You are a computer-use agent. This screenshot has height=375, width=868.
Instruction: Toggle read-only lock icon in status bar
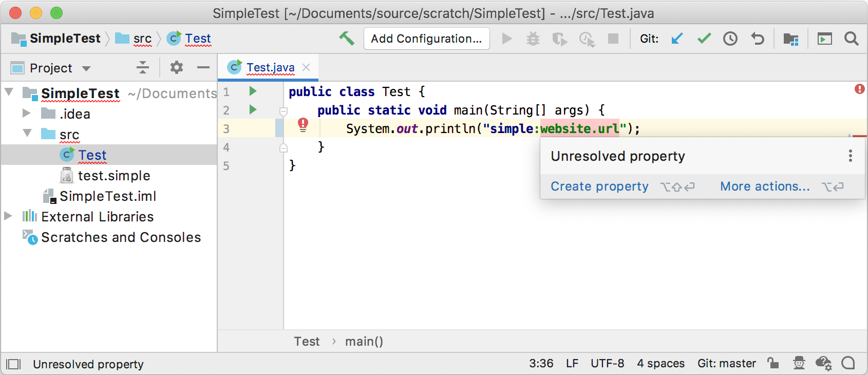point(773,363)
